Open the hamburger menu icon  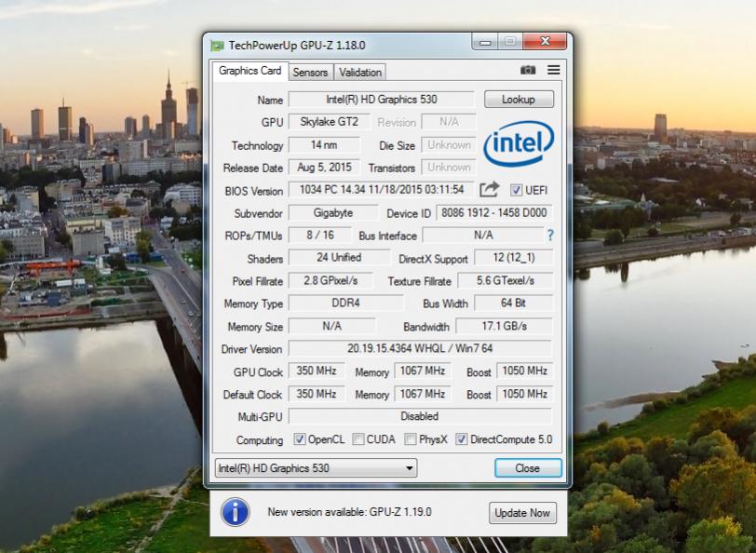[x=553, y=70]
